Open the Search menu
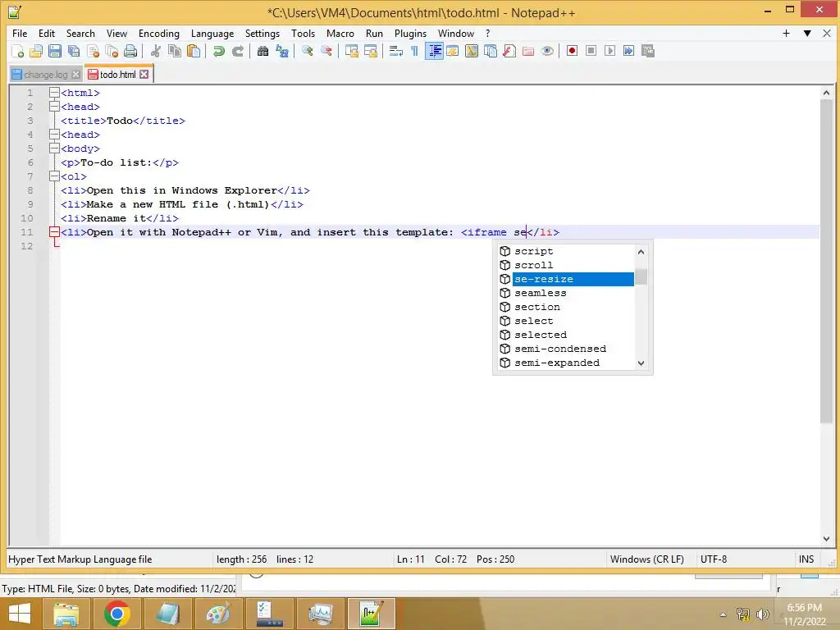 80,33
